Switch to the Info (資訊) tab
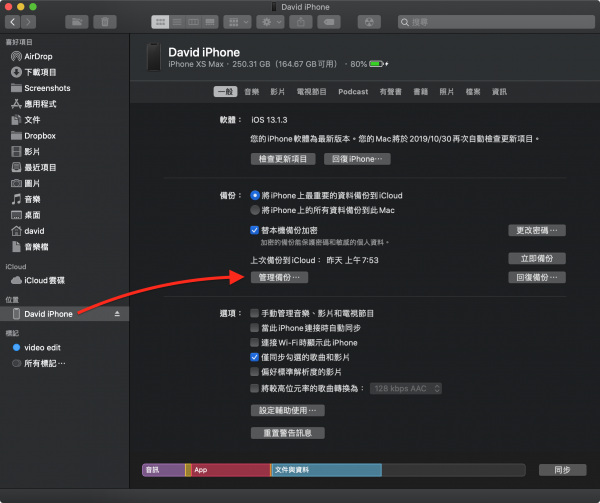 tap(499, 92)
